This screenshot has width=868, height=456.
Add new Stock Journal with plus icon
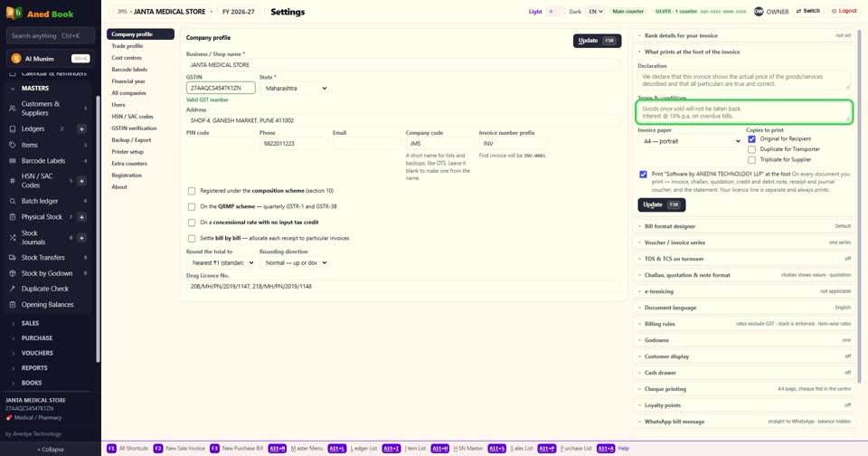pyautogui.click(x=81, y=238)
